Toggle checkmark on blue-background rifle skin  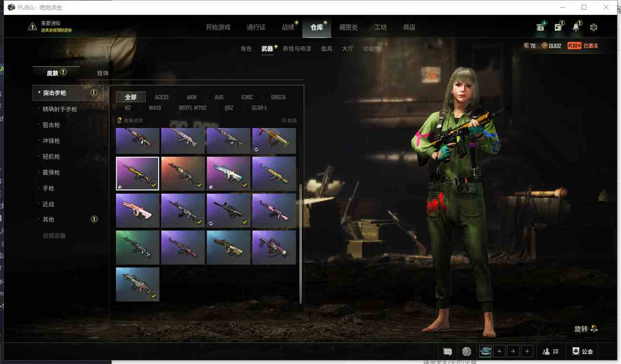154,296
